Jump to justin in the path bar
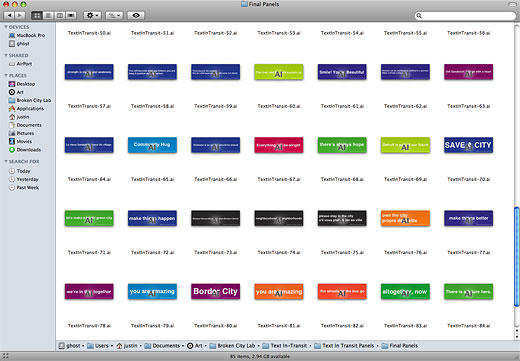Image resolution: width=520 pixels, height=361 pixels. (127, 346)
